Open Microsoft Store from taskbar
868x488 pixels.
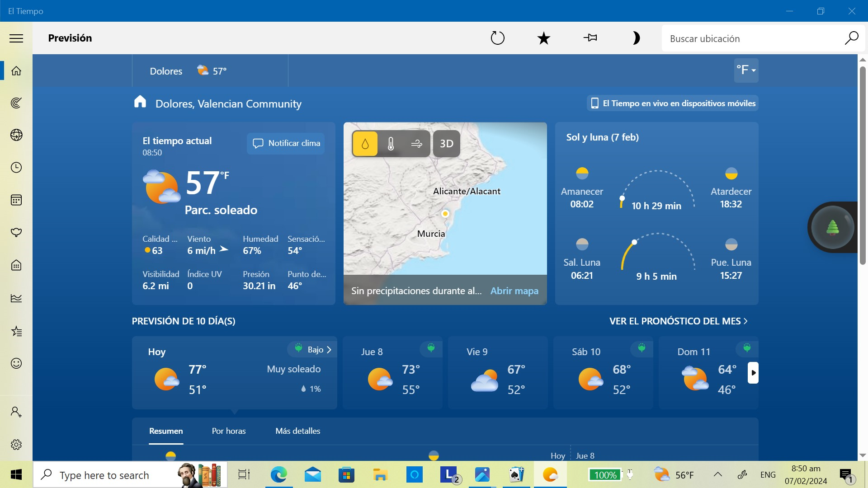[346, 475]
